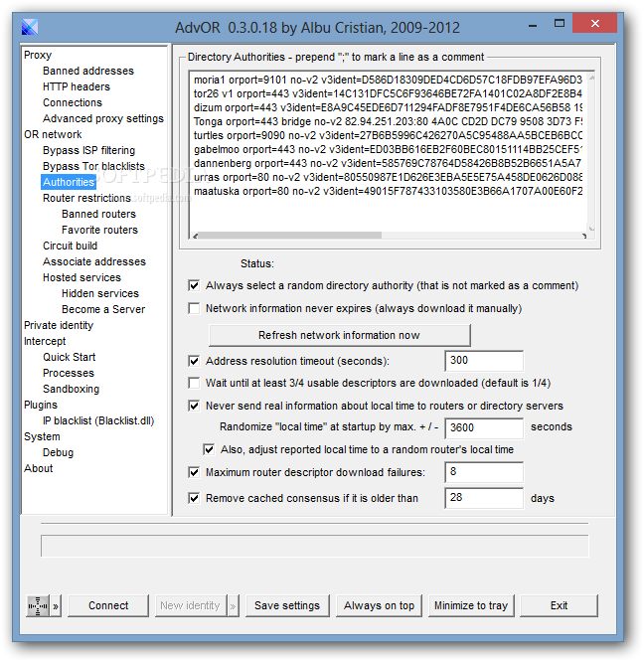The width and height of the screenshot is (644, 662).
Task: Click the Connect button
Action: coord(108,606)
